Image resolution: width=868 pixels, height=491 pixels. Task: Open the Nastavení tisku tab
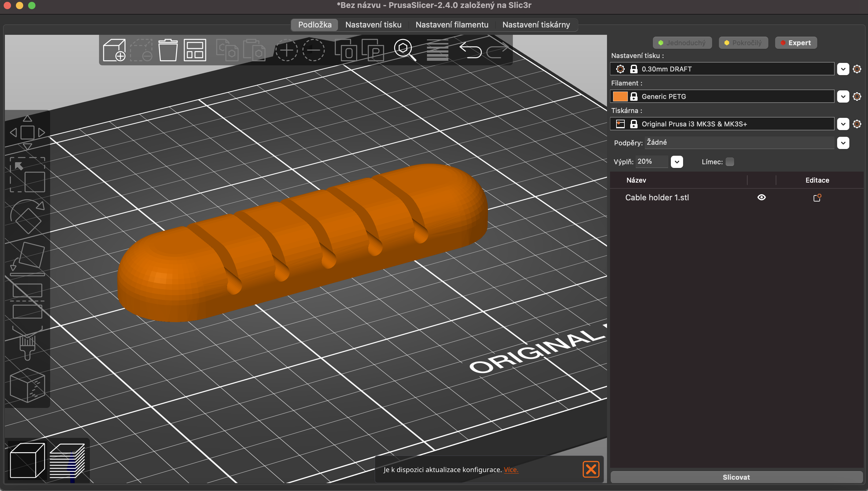pyautogui.click(x=373, y=25)
